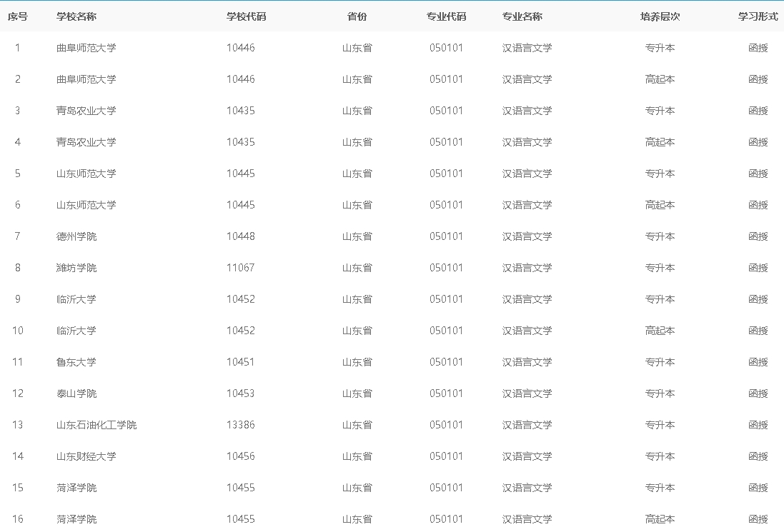Viewport: 784px width, 532px height.
Task: Click 汉语言文学 major in row 1
Action: 527,48
